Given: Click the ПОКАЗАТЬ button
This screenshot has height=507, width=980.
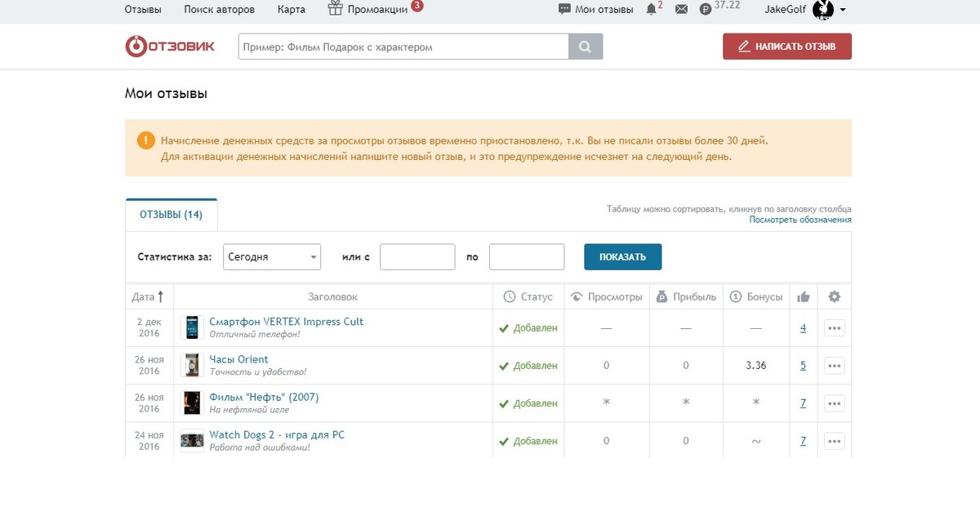Looking at the screenshot, I should [x=623, y=256].
